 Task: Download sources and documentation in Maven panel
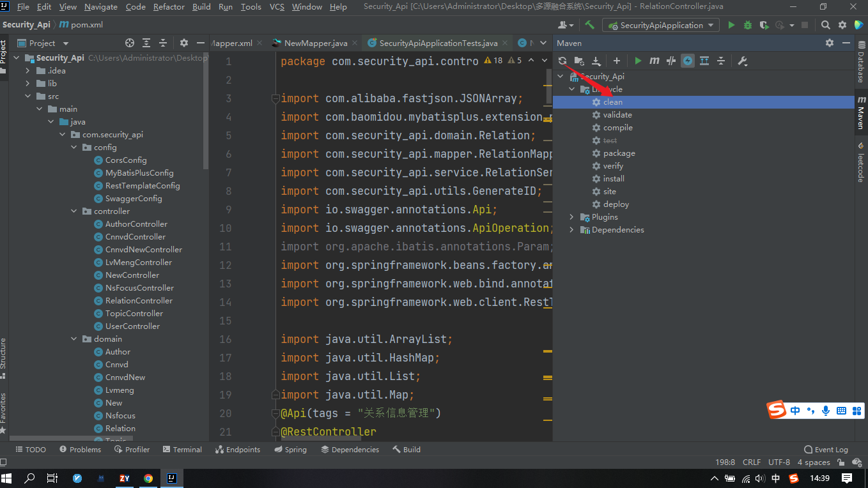[x=596, y=61]
